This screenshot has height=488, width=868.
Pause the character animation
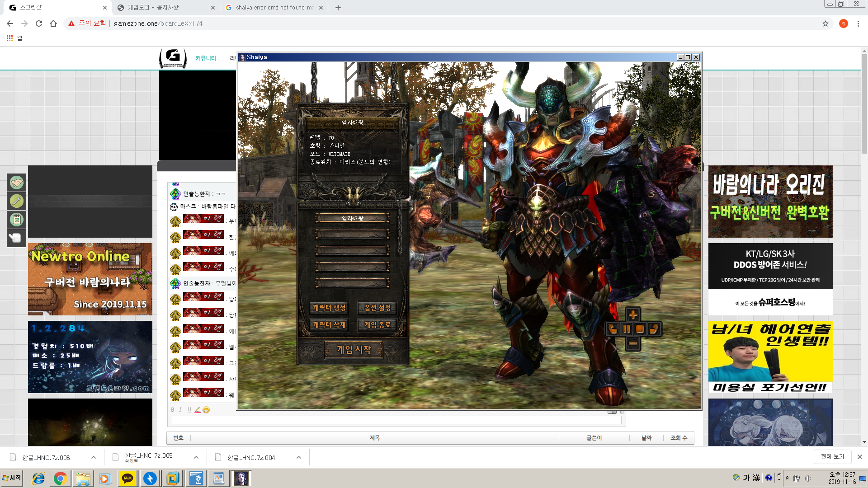click(627, 329)
